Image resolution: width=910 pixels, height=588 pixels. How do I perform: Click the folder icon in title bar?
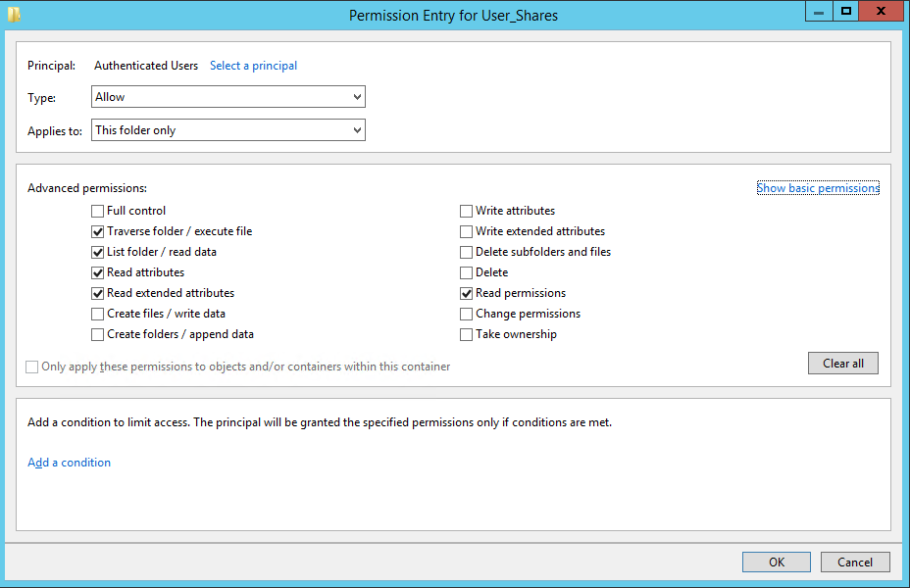pos(14,14)
